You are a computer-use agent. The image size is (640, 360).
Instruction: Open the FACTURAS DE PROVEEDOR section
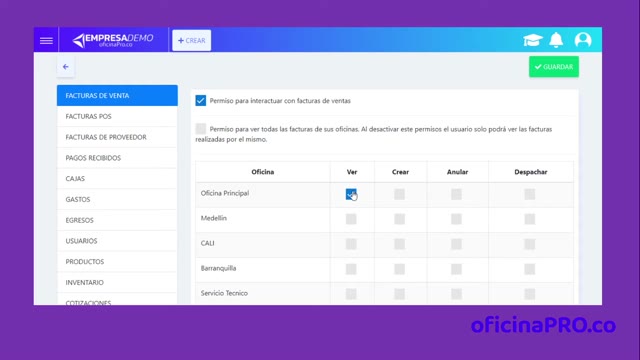117,137
